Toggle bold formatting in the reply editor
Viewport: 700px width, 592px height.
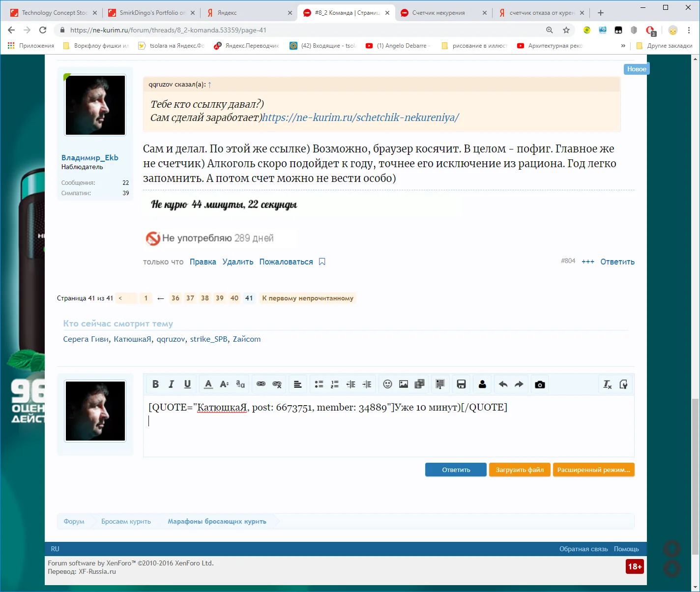click(155, 385)
